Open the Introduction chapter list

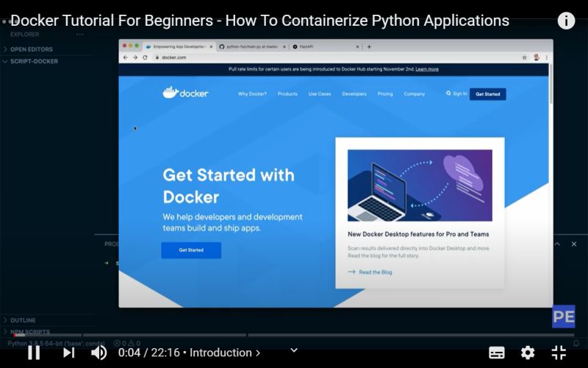point(225,353)
